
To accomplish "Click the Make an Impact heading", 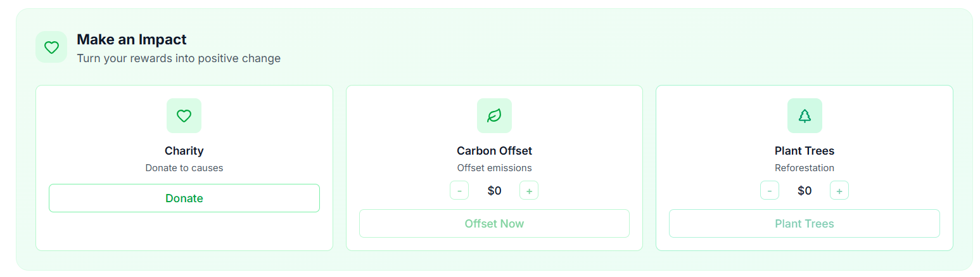I will click(132, 39).
